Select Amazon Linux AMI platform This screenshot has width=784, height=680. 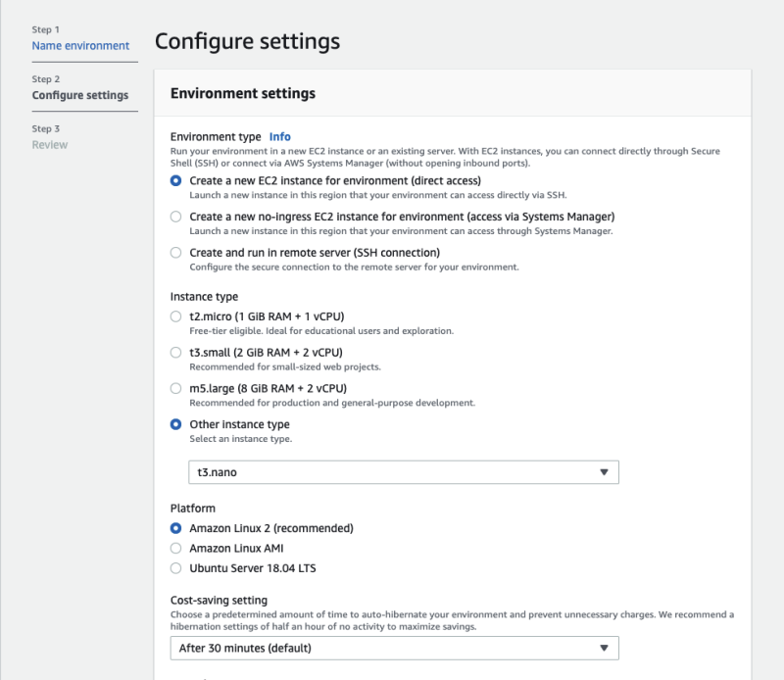coord(175,549)
